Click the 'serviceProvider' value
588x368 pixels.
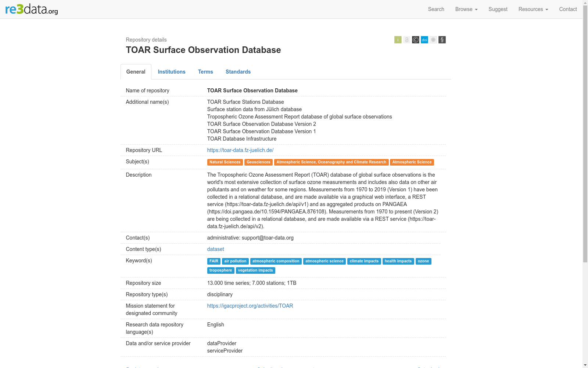(x=225, y=351)
